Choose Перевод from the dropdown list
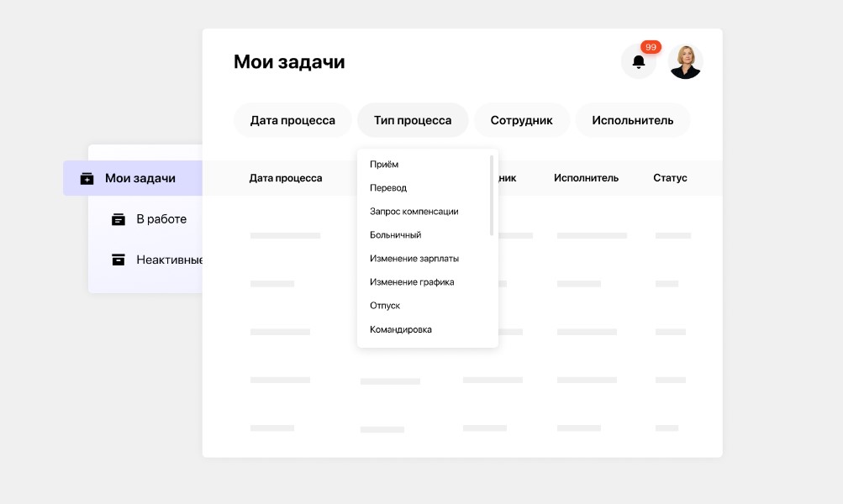This screenshot has width=843, height=504. [388, 188]
